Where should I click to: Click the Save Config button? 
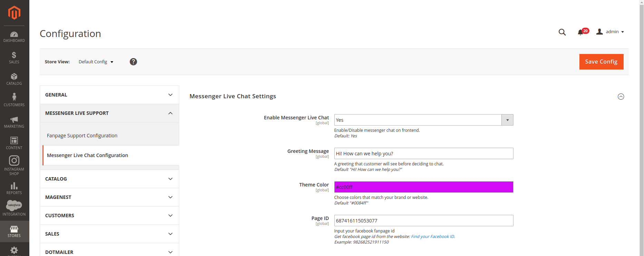click(601, 62)
